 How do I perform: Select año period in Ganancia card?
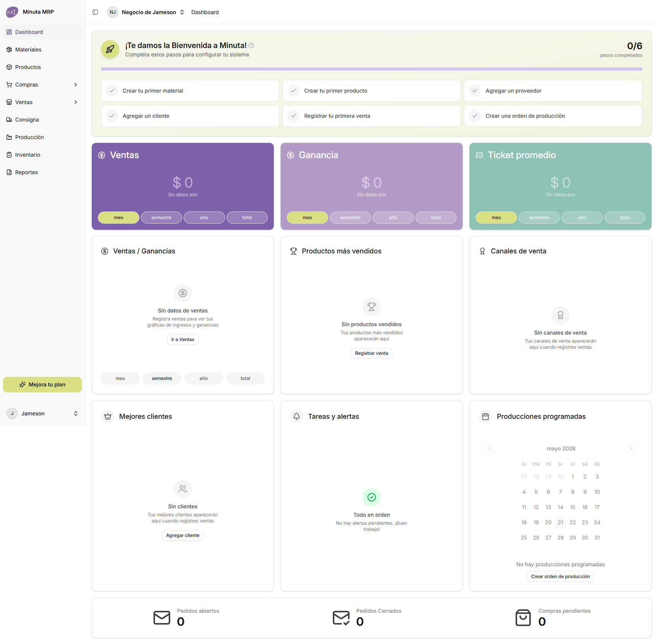pos(393,218)
